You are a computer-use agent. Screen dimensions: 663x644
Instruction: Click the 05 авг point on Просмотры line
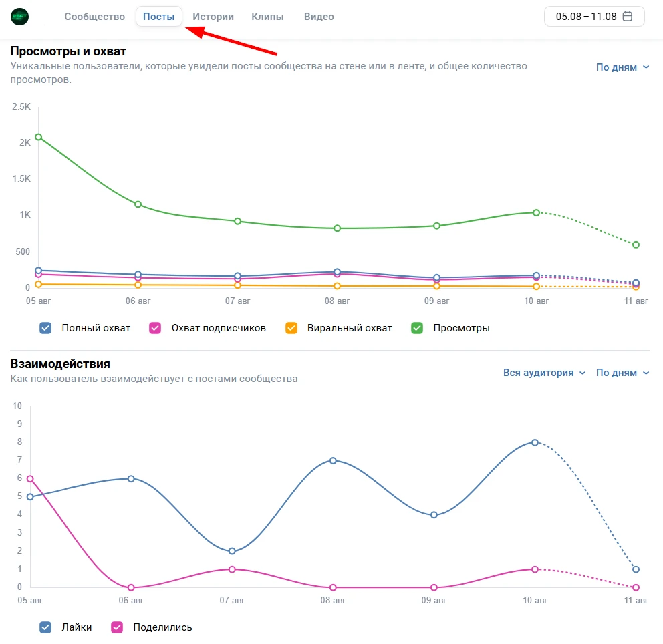[x=39, y=137]
